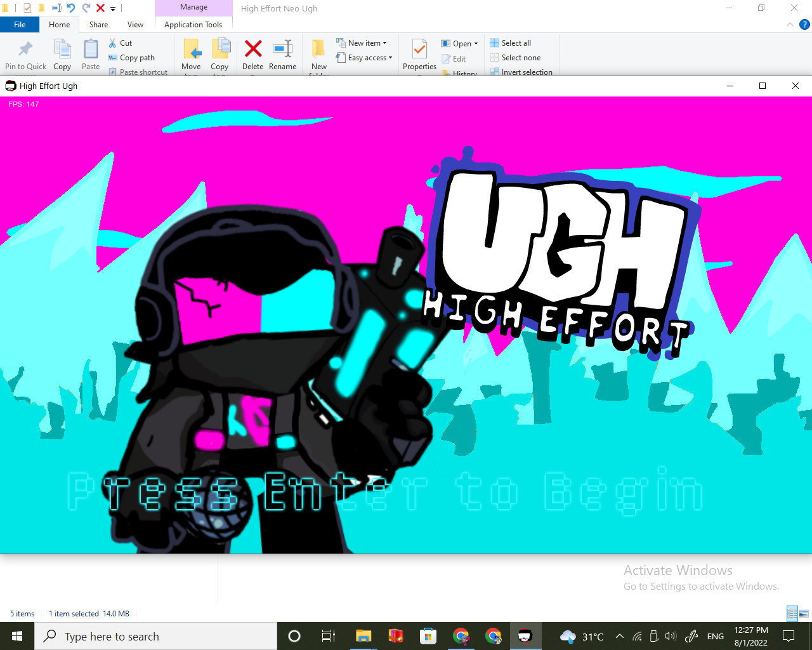Create a New folder
Screen dimensions: 812x650
318,56
